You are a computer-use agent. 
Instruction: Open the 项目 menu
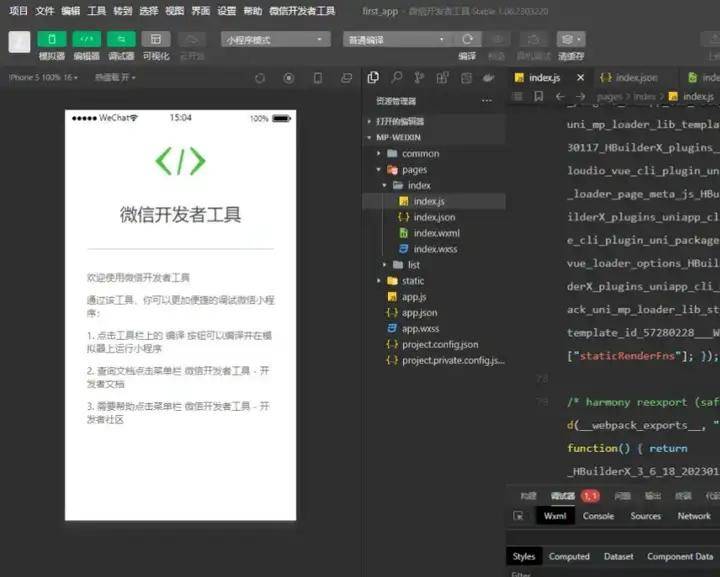[18, 11]
